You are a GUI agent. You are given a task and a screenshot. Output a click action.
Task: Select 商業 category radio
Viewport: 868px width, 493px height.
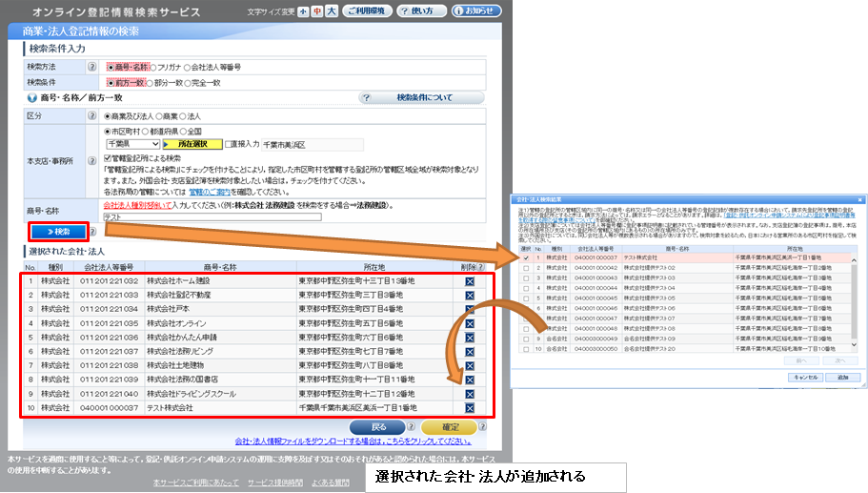159,116
